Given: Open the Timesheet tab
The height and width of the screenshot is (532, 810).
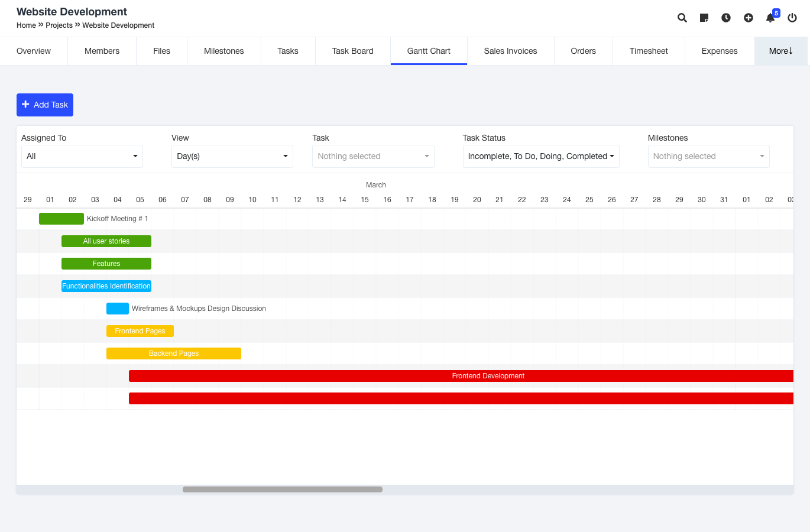Looking at the screenshot, I should point(649,51).
